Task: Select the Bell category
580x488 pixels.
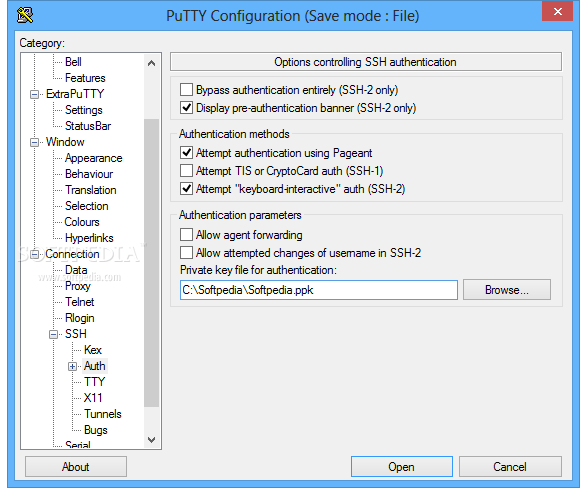Action: pyautogui.click(x=73, y=62)
